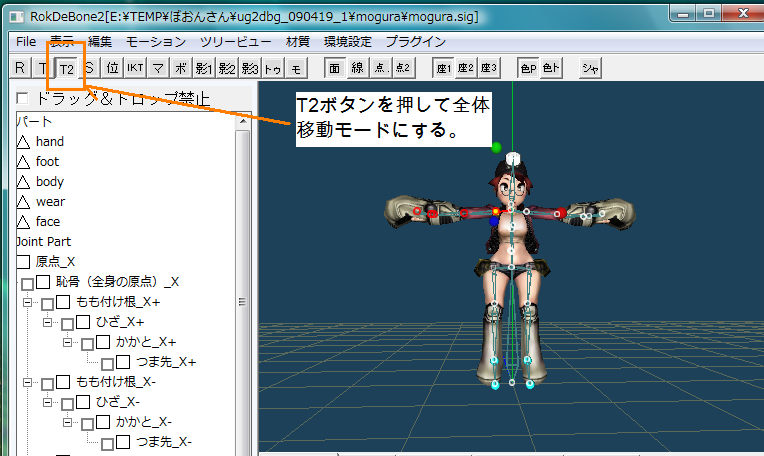Open the モーション menu

156,42
